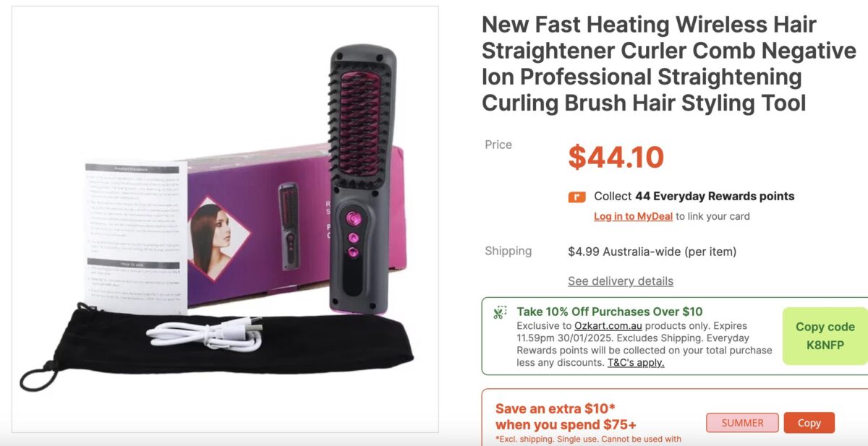The width and height of the screenshot is (868, 446).
Task: Click the scissors coupon icon
Action: click(x=500, y=313)
